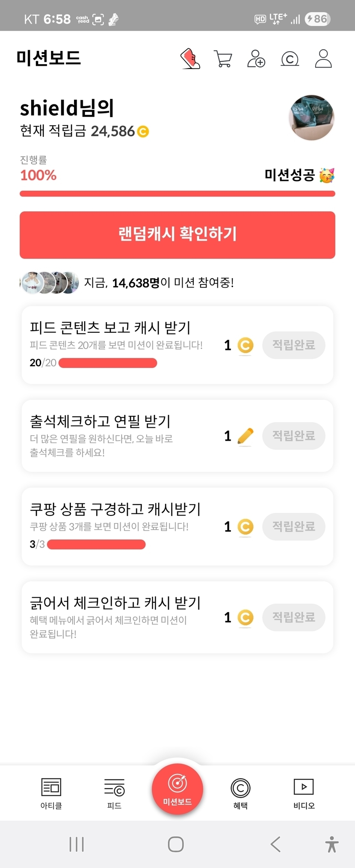This screenshot has height=868, width=355.
Task: Open the my profile person icon
Action: pyautogui.click(x=323, y=59)
